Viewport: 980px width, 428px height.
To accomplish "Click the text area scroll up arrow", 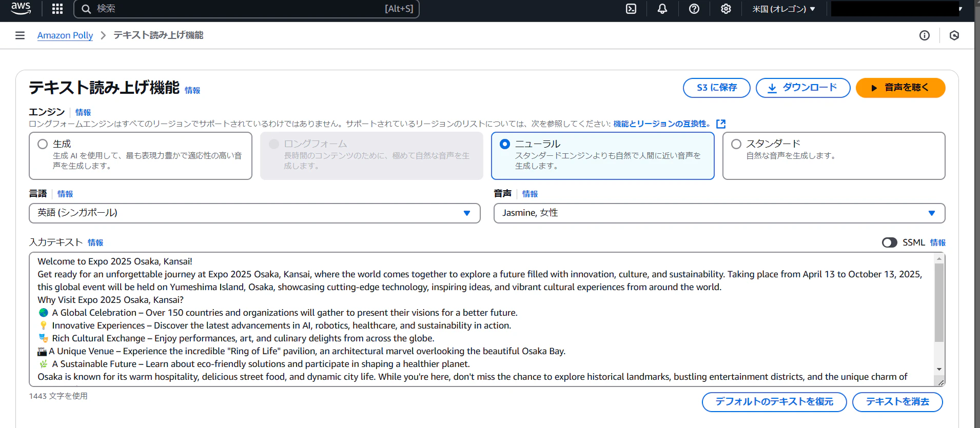I will [939, 258].
